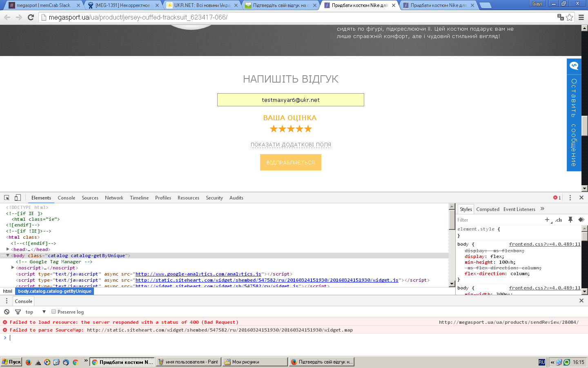This screenshot has height=368, width=588.
Task: Click the ВІДПРАВЛЯЄТЬСЯ submit button
Action: pyautogui.click(x=290, y=162)
